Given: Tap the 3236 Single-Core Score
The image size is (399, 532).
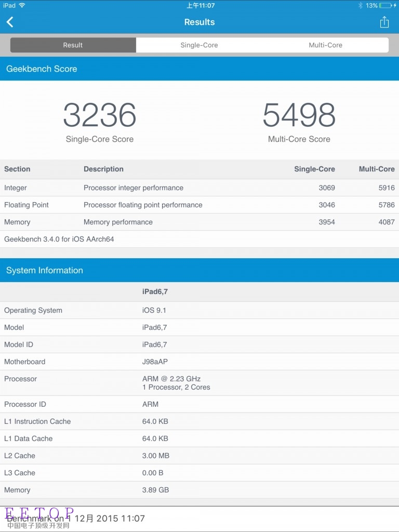Looking at the screenshot, I should [100, 115].
